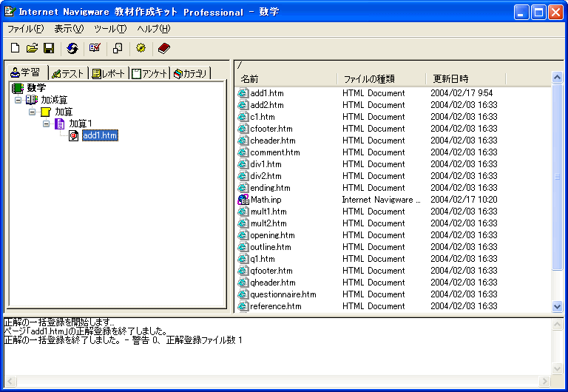Switch to the アンケート tab

[150, 73]
